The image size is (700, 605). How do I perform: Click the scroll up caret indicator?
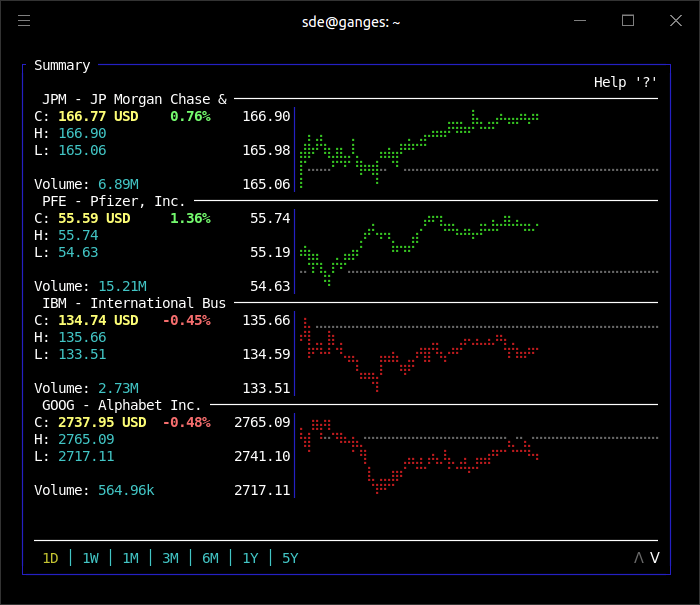point(639,558)
